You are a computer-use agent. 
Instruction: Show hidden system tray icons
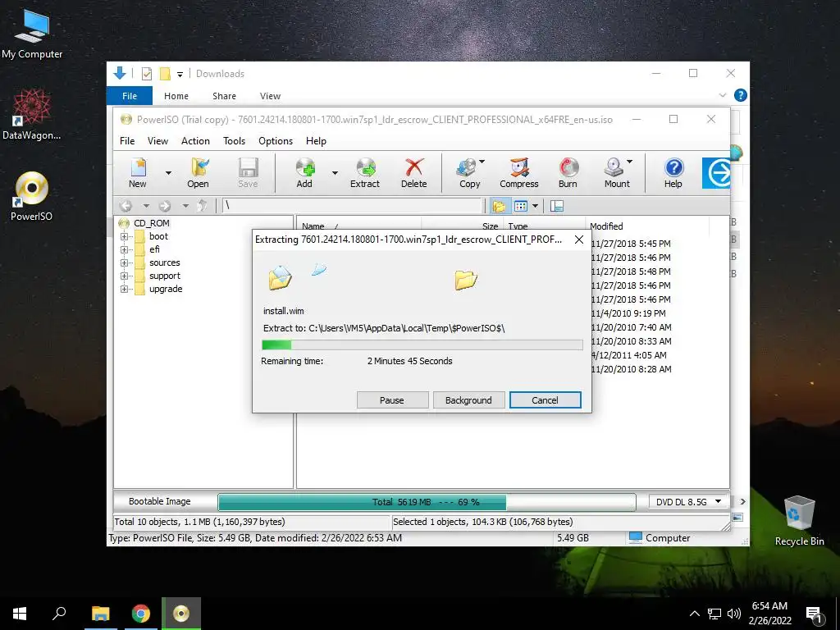694,614
